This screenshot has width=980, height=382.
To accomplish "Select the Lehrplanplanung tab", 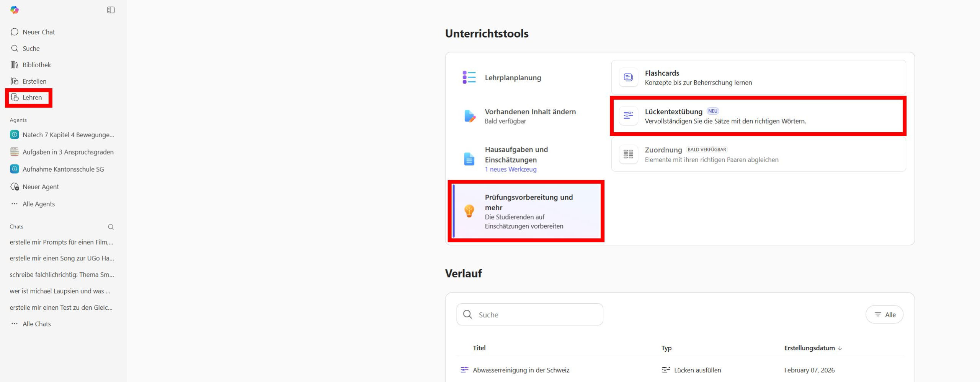I will point(513,78).
